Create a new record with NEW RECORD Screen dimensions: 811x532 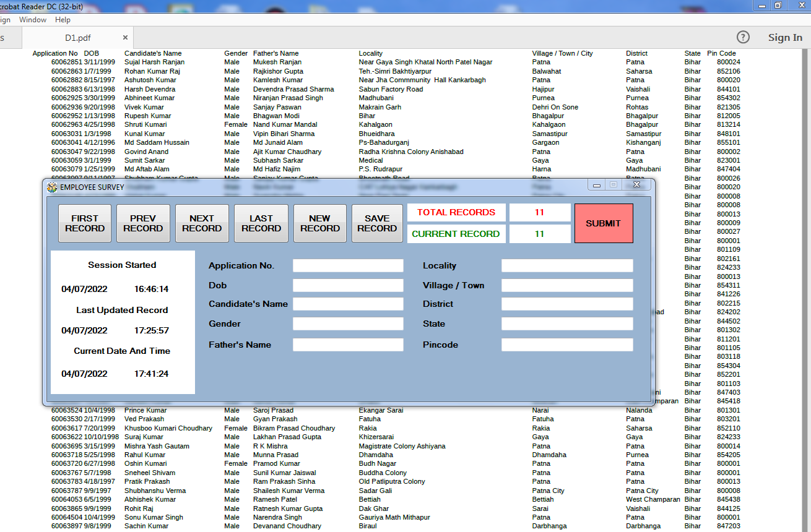coord(319,223)
